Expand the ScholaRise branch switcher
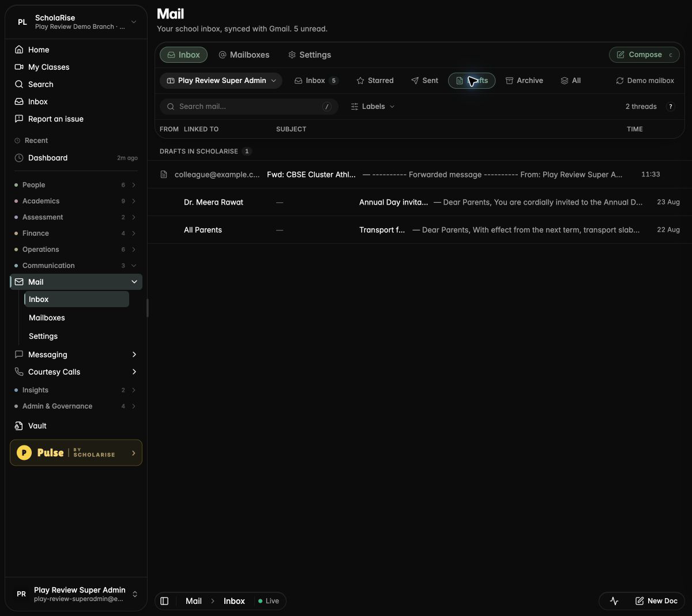This screenshot has width=692, height=616. (76, 22)
